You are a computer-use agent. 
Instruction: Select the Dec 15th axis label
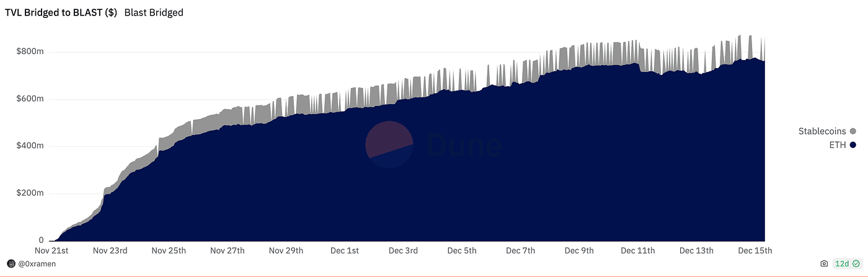755,250
